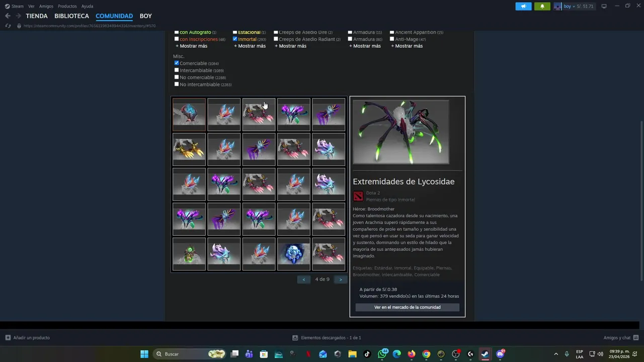Viewport: 644px width, 362px height.
Task: Open Google Chrome from the taskbar
Action: click(426, 354)
